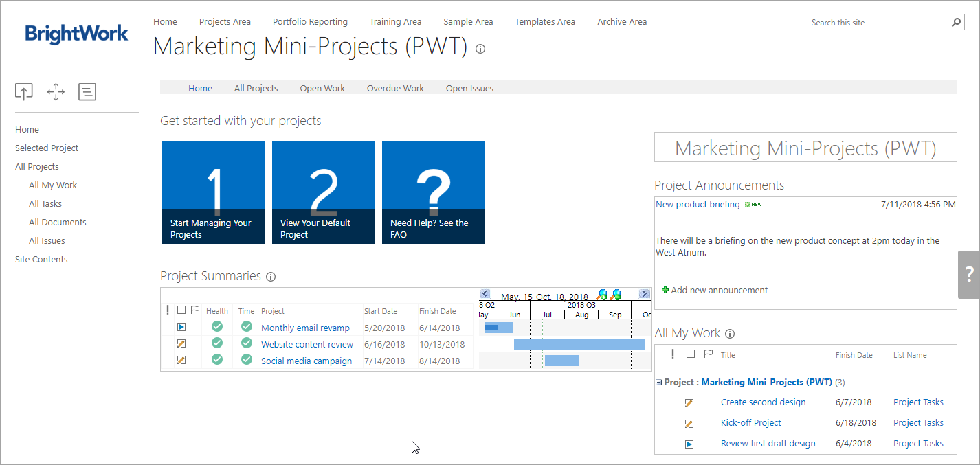This screenshot has height=465, width=980.
Task: Click the Gantt bar for Monthly email revamp
Action: click(498, 328)
